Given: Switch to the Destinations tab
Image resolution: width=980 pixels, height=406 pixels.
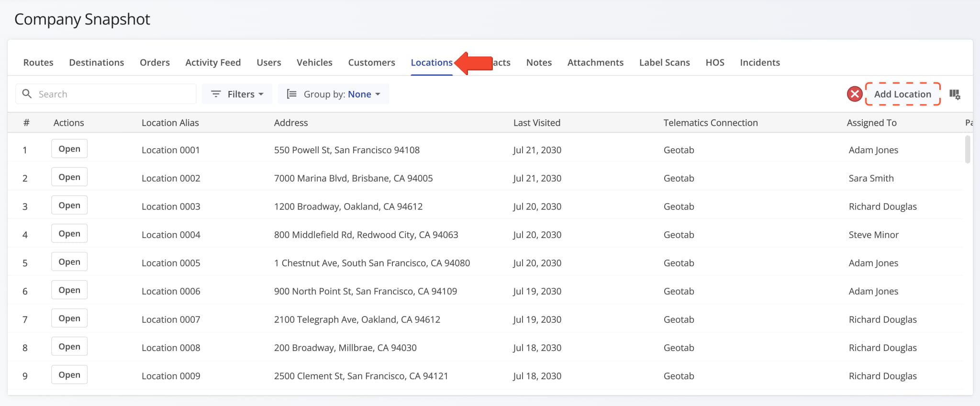Looking at the screenshot, I should 97,62.
